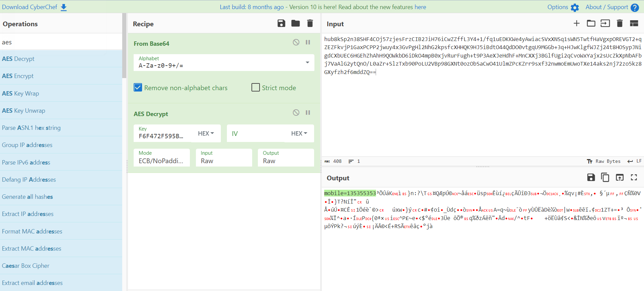Set breakpoint on AES Decrypt
This screenshot has width=644, height=291.
308,113
